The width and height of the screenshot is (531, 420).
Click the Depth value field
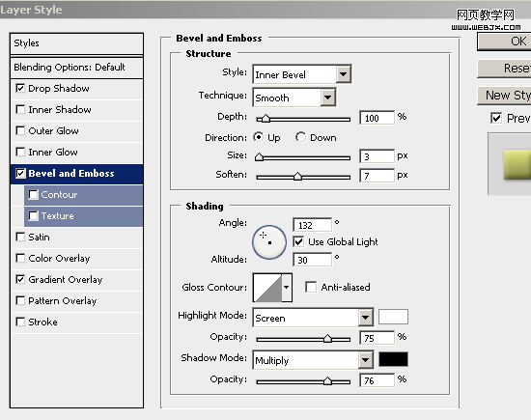click(377, 118)
